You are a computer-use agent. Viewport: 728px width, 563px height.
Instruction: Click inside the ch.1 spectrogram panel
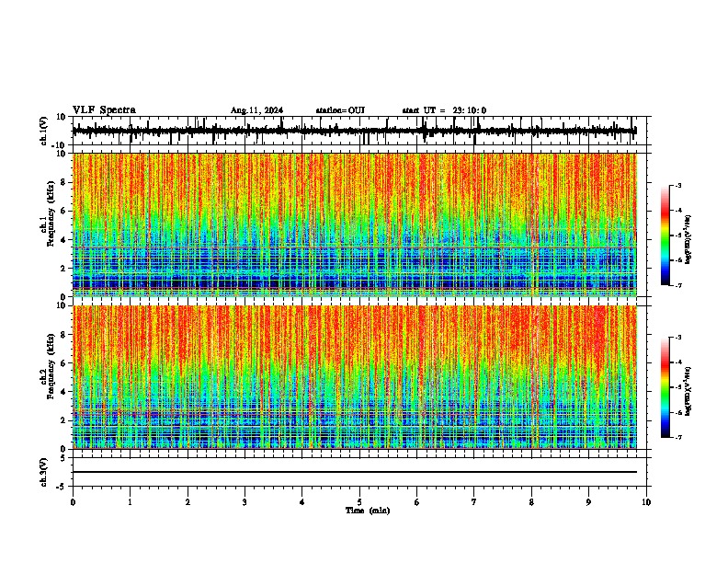click(355, 224)
